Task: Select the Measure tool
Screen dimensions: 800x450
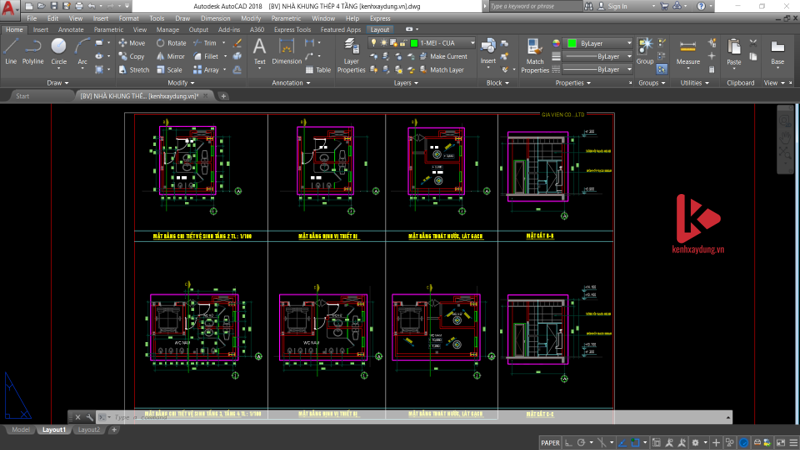Action: point(688,52)
